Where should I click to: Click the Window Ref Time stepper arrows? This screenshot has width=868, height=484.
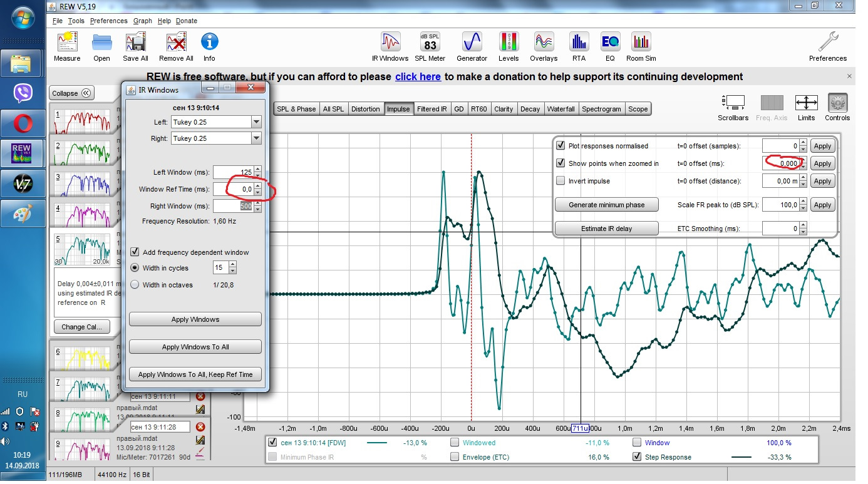pos(257,188)
